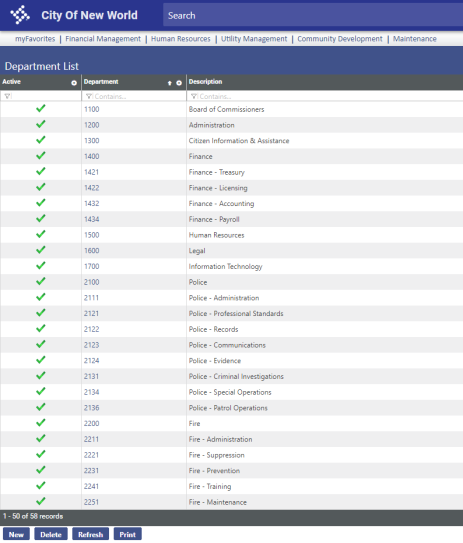Click the City Of New World logo icon
The image size is (463, 543).
pos(20,15)
